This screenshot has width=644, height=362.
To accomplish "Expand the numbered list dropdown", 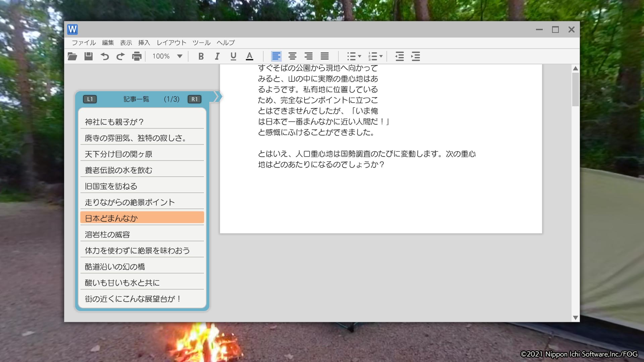I will (x=381, y=56).
